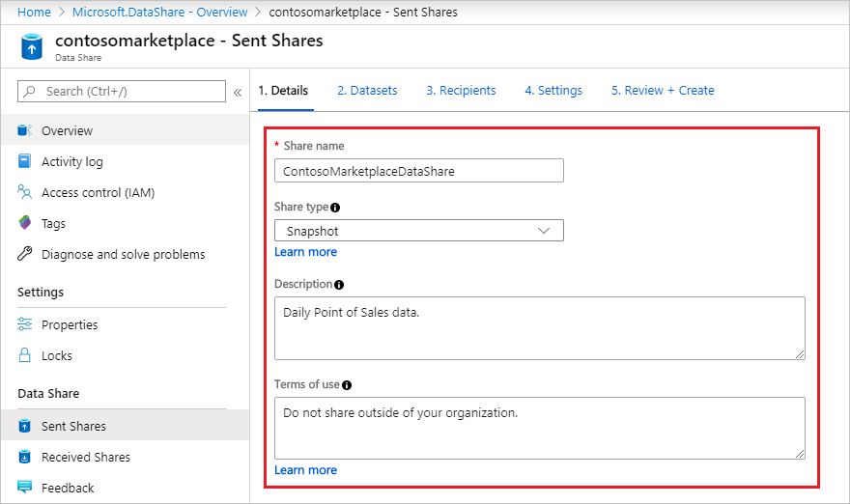Open the 5. Review + Create tab
The height and width of the screenshot is (504, 850).
(x=663, y=91)
